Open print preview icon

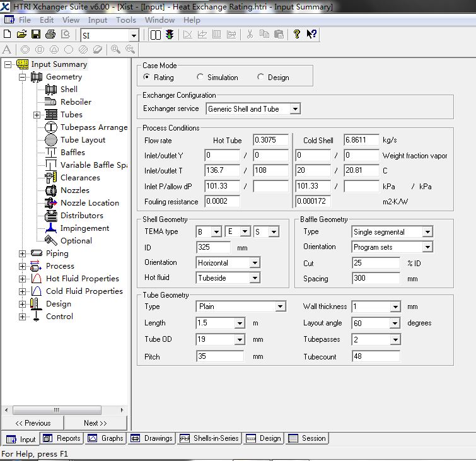pos(66,34)
